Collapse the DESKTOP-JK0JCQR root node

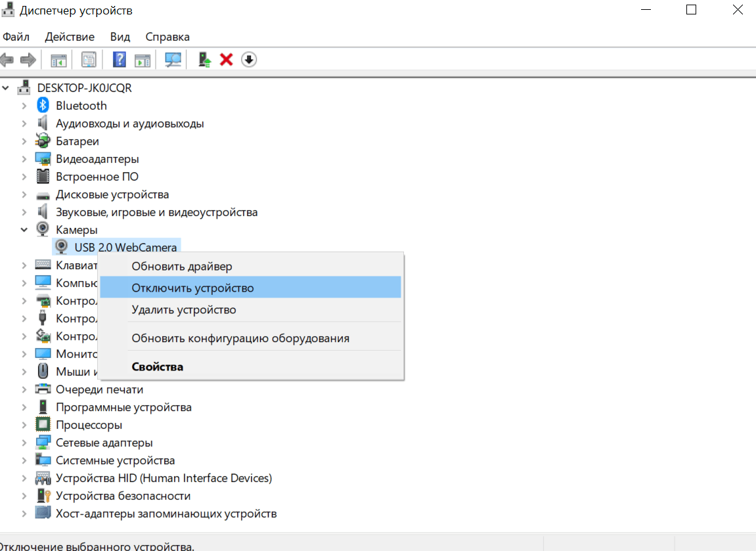(x=6, y=88)
